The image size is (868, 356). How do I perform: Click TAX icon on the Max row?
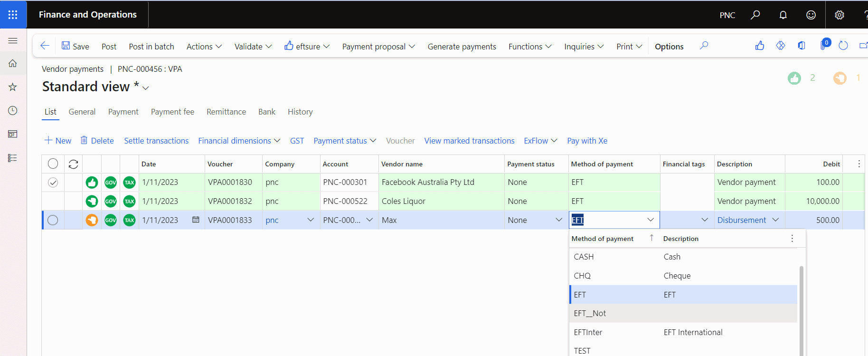tap(129, 220)
